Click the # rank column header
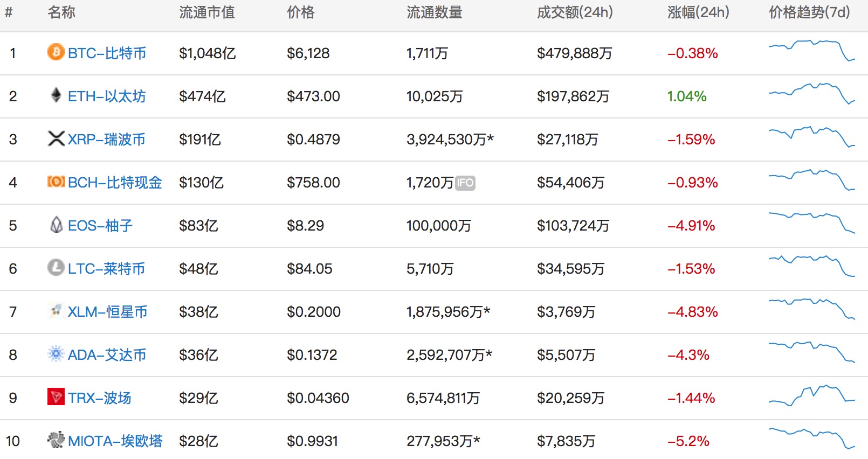 pos(9,12)
